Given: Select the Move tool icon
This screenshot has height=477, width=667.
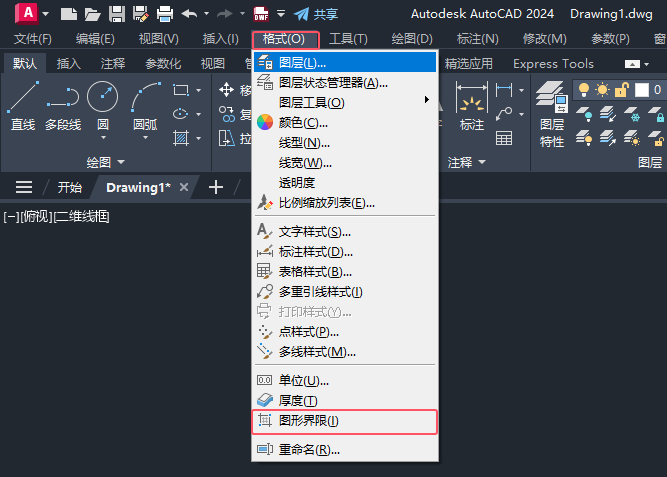Looking at the screenshot, I should (226, 90).
